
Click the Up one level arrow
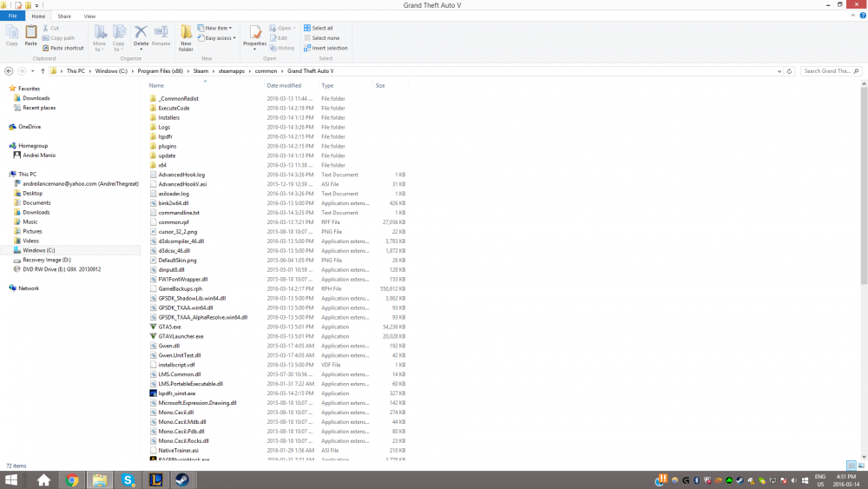click(43, 71)
